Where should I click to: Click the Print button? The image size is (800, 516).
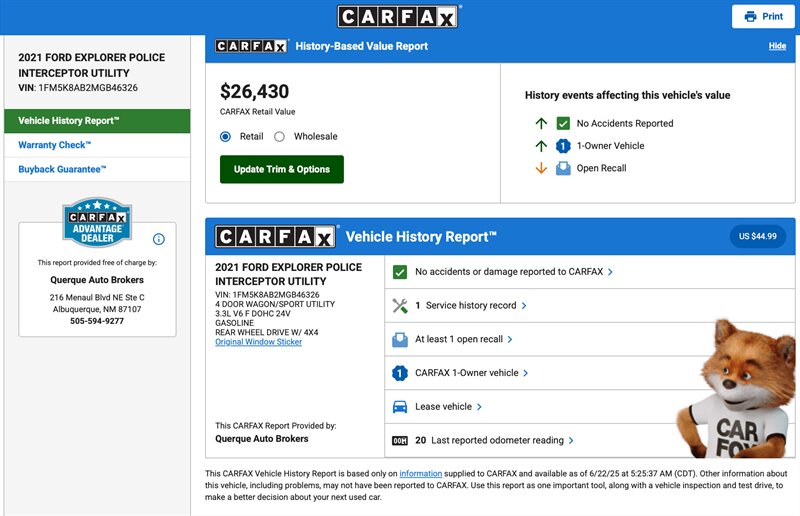[x=763, y=16]
